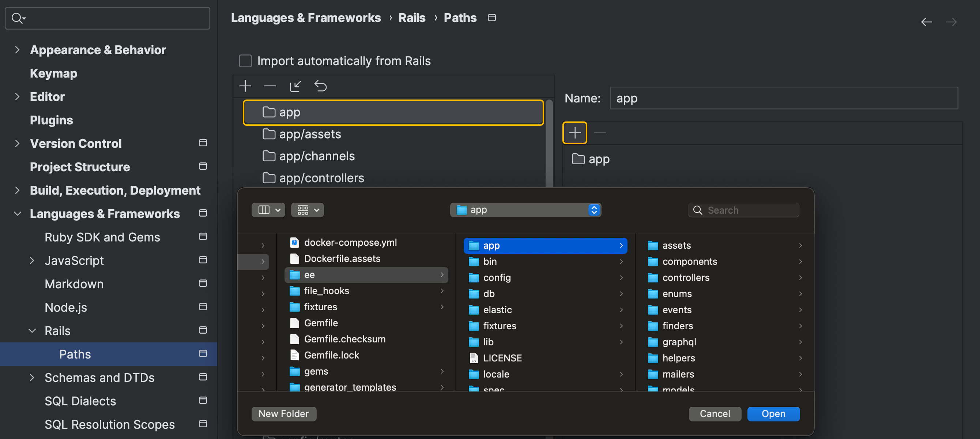Screen dimensions: 980x439
Task: Click the Name input field
Action: click(x=783, y=98)
